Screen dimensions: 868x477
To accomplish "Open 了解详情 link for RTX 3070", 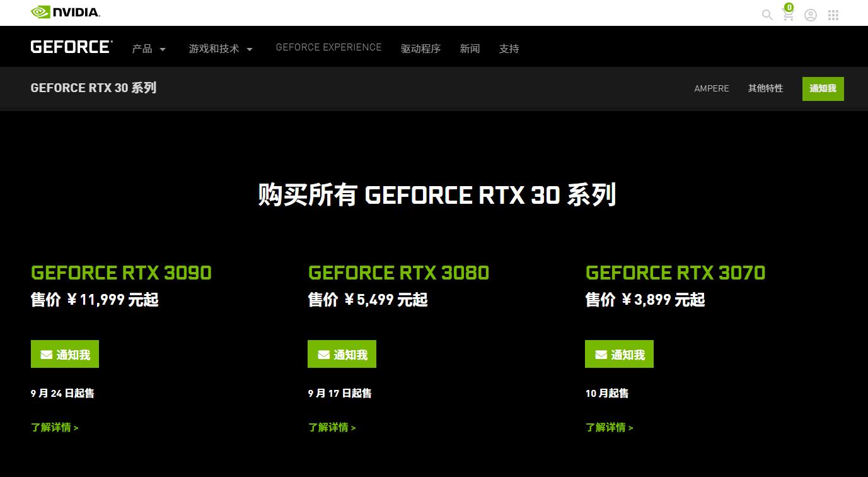I will pyautogui.click(x=609, y=427).
